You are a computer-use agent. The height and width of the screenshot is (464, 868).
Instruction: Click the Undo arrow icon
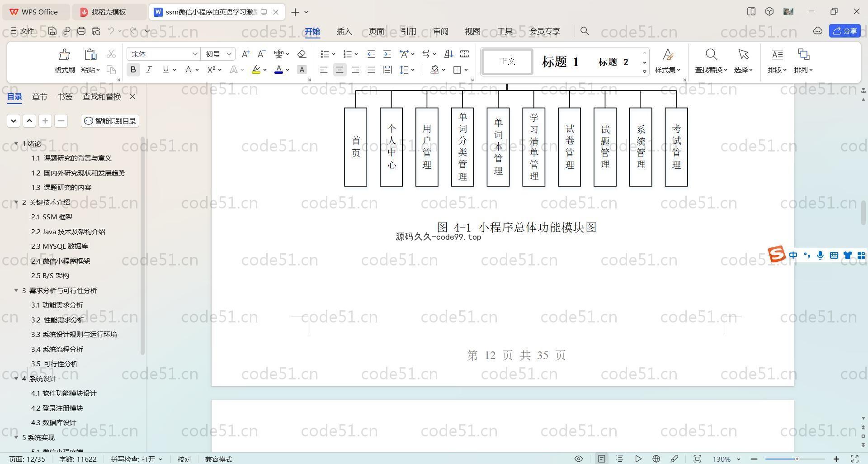(111, 31)
